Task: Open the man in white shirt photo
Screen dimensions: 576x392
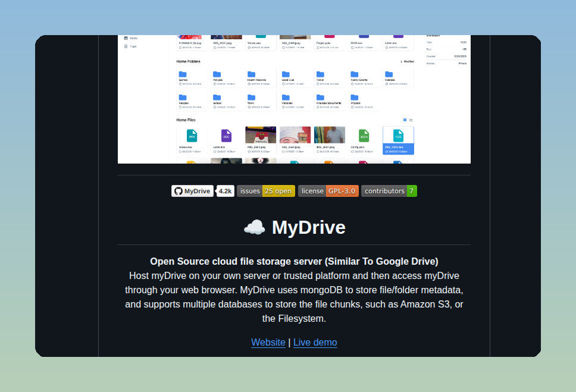Action: tap(330, 135)
